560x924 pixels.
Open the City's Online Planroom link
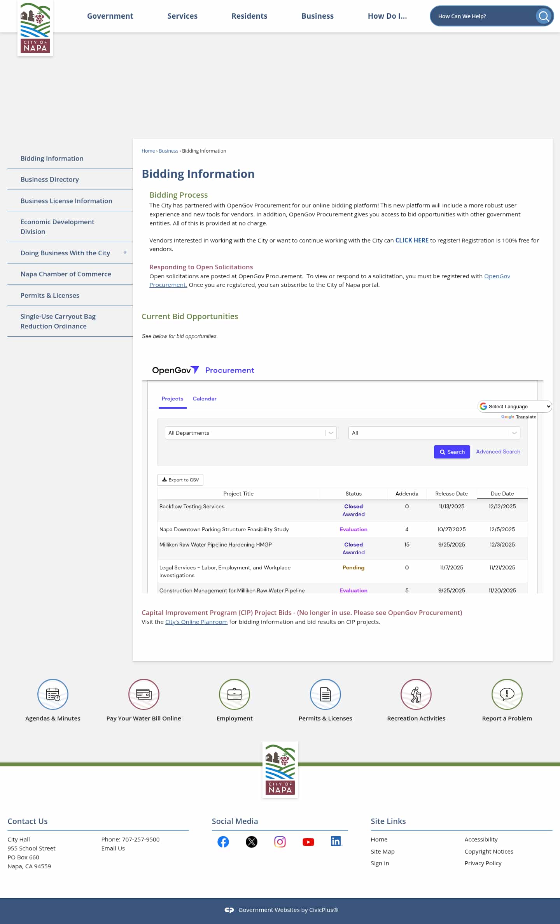pos(196,622)
